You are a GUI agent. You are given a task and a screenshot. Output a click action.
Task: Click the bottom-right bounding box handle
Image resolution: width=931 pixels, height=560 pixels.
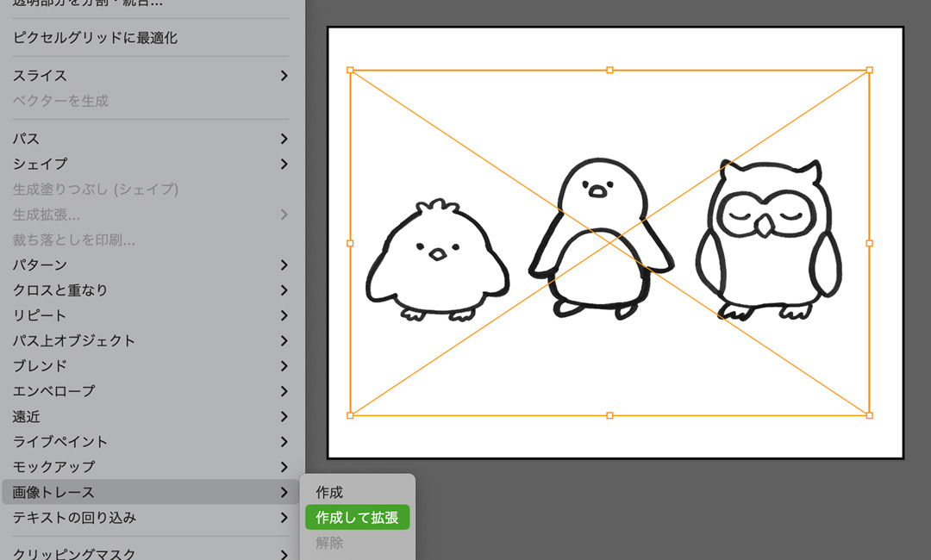tap(869, 415)
